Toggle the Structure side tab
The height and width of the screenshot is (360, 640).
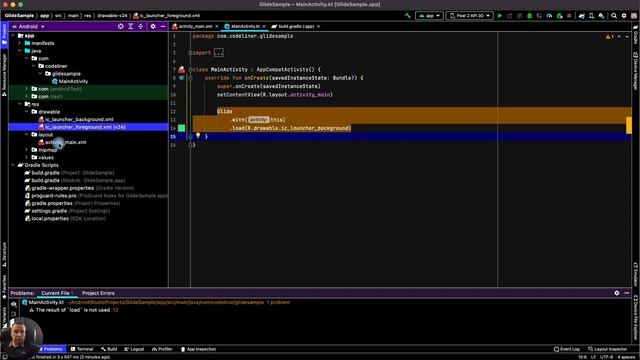click(4, 255)
